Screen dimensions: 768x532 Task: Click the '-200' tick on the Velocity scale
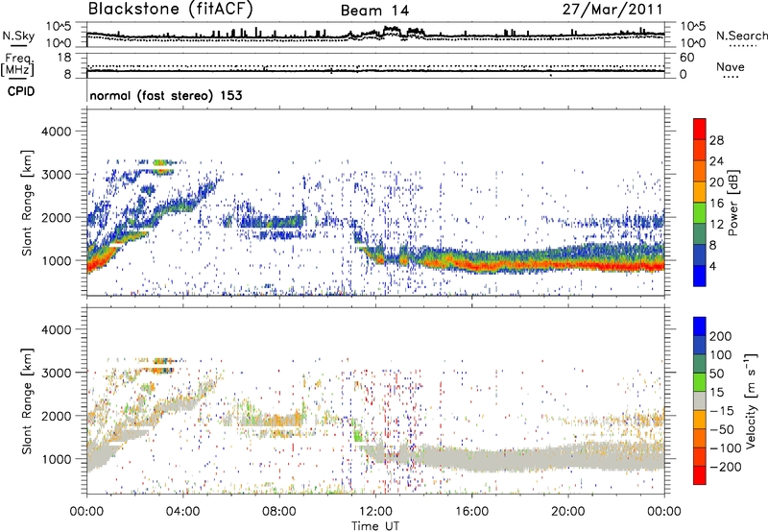click(x=725, y=467)
